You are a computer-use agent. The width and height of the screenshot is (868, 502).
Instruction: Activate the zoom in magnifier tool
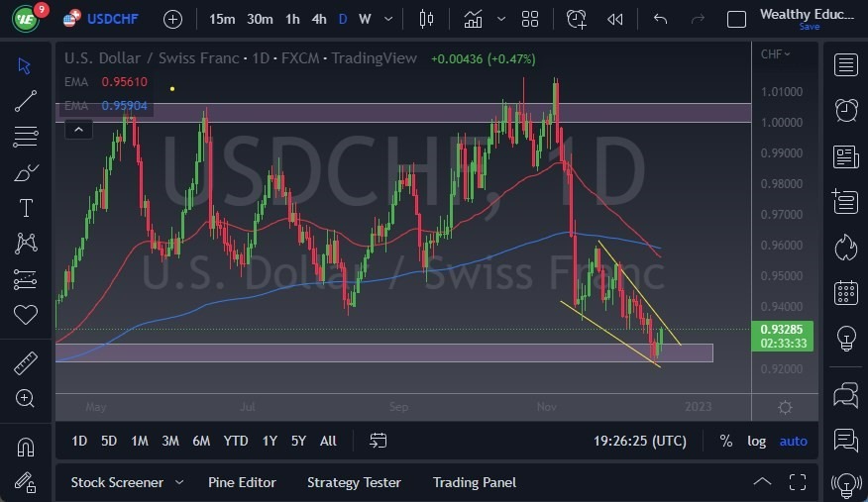26,399
